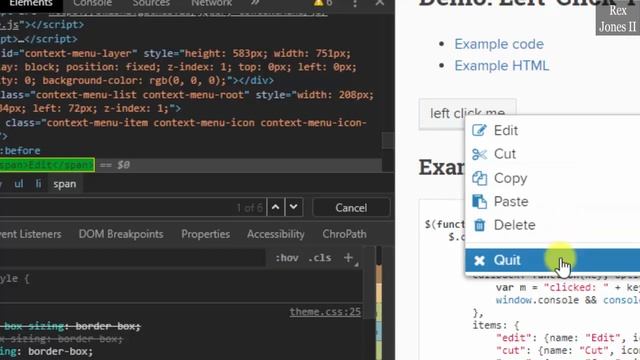The image size is (640, 360).
Task: Go to previous search result arrow
Action: click(x=276, y=207)
